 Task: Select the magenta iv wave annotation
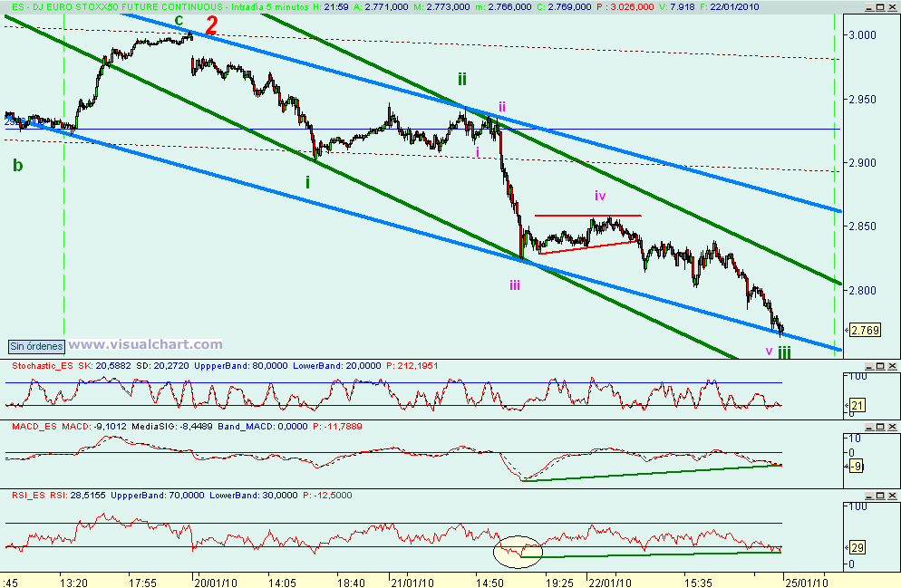598,196
